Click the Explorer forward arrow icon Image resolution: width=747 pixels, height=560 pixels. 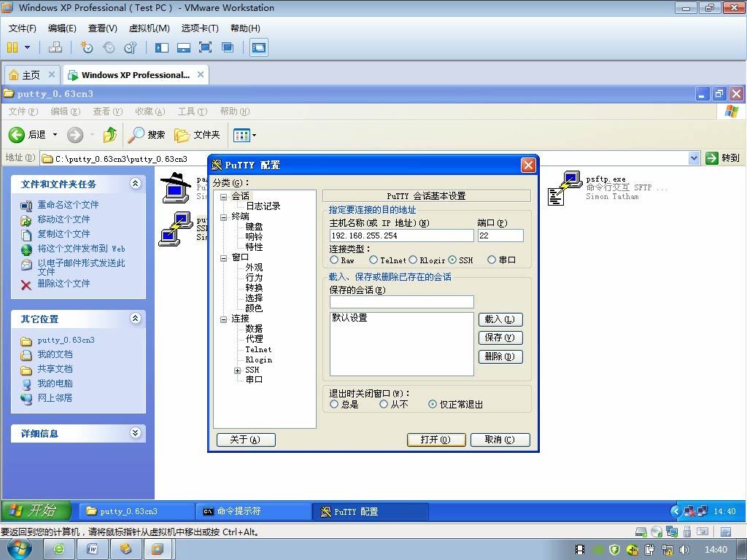click(75, 135)
